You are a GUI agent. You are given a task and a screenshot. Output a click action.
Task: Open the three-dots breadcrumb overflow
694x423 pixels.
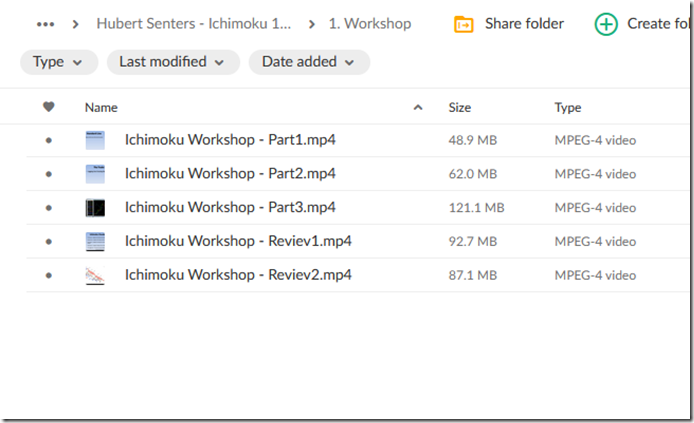(x=45, y=23)
